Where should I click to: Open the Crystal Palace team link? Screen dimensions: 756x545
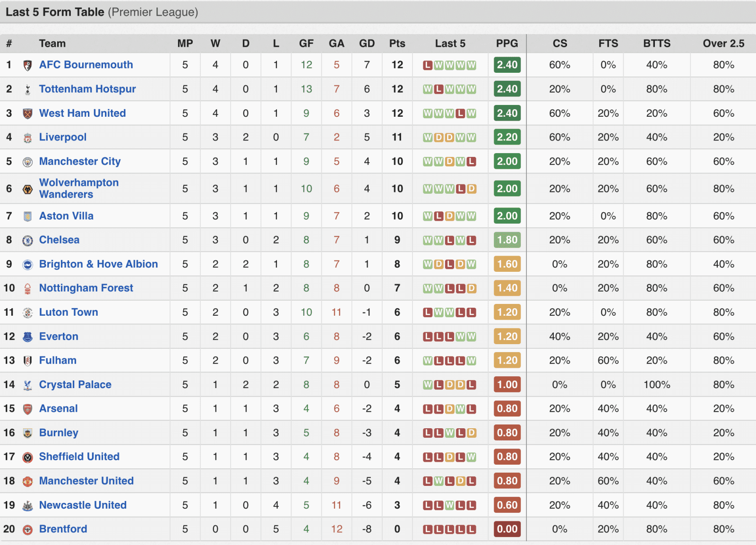(x=75, y=384)
